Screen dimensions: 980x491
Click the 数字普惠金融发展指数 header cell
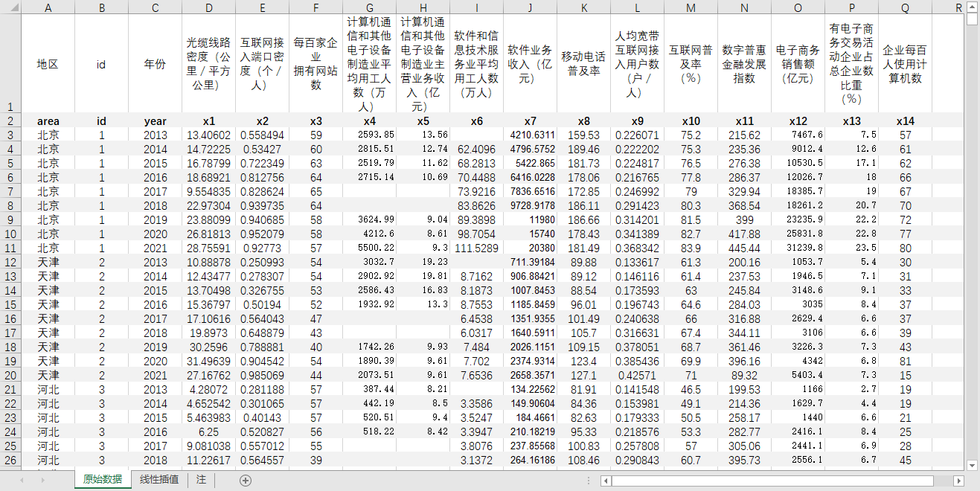(x=745, y=64)
